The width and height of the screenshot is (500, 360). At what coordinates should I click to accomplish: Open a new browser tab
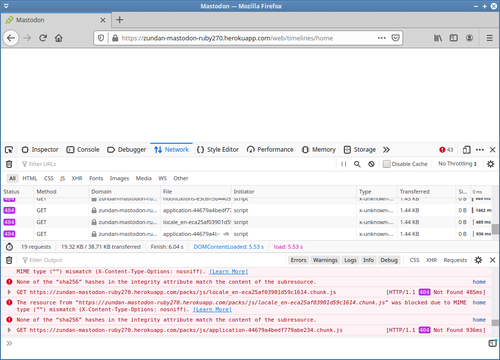(120, 20)
